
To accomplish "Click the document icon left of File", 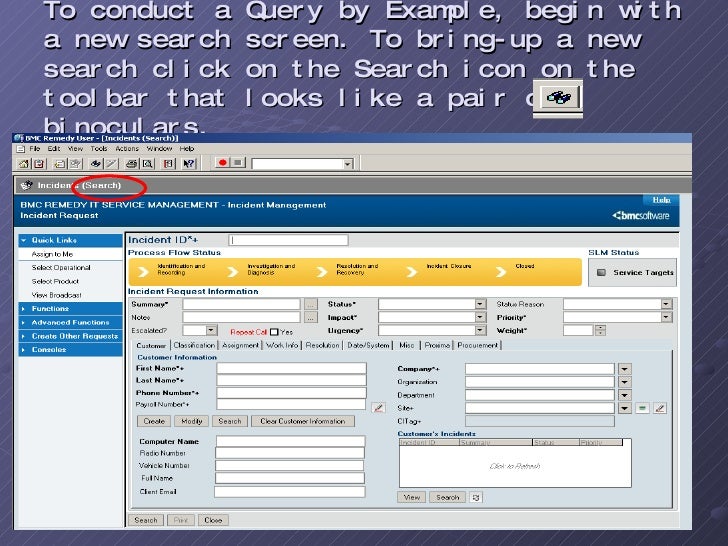I will pos(20,149).
